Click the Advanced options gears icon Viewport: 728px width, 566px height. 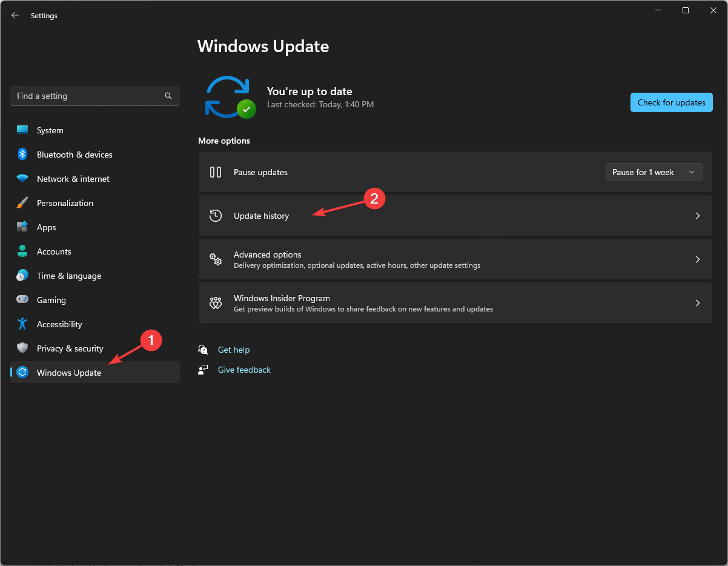(216, 259)
